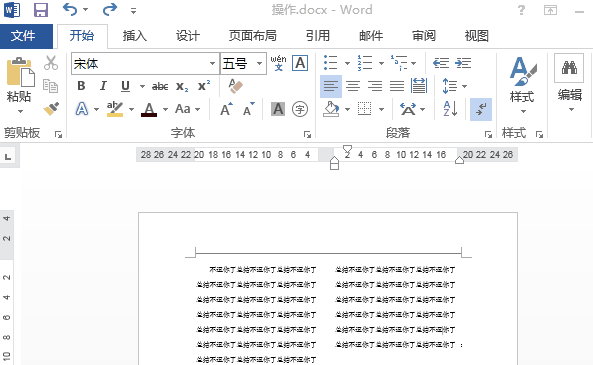
Task: Click the 粘贴 paste button
Action: [20, 85]
